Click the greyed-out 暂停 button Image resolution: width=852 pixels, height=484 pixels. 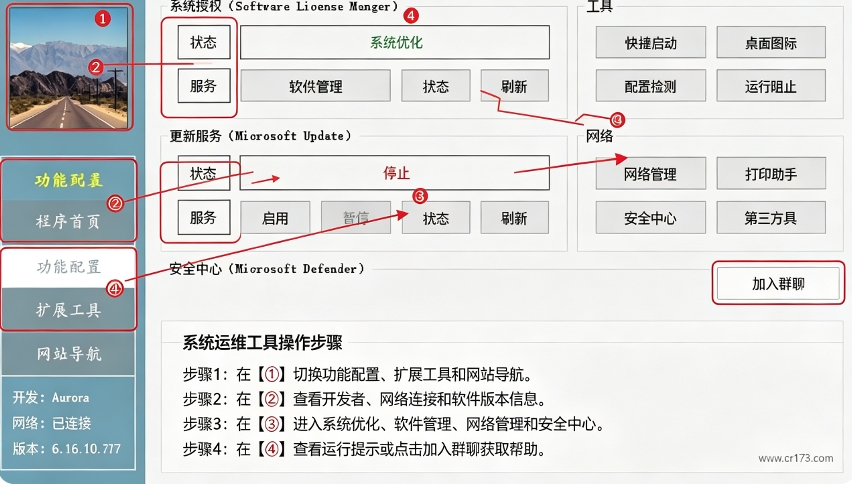point(355,218)
